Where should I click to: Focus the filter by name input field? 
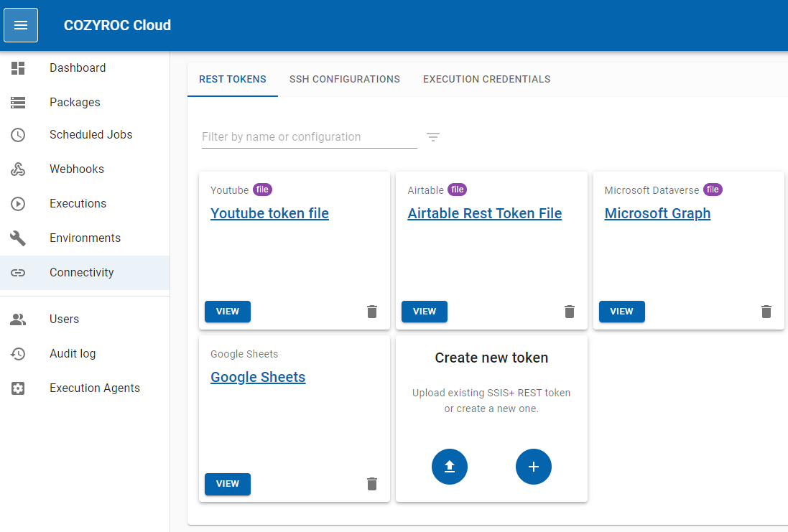(x=309, y=137)
